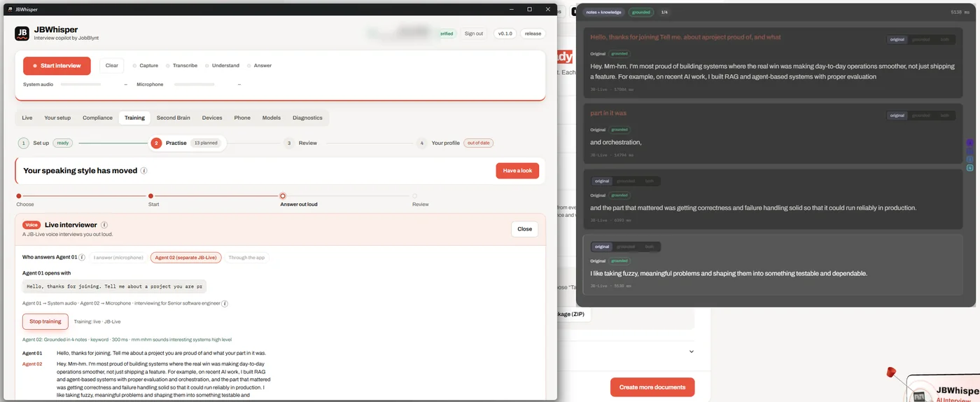
Task: Click the 'Answer' status indicator
Action: 260,66
